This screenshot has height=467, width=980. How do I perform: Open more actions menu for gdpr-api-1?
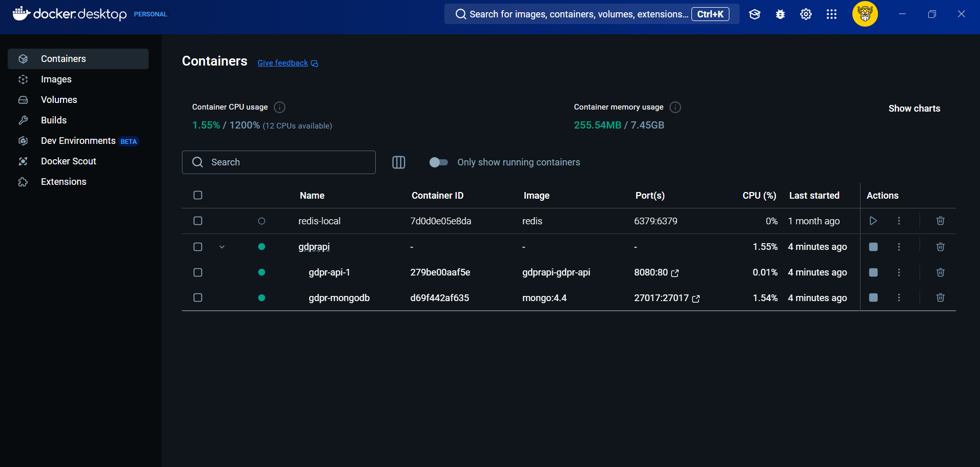[899, 272]
